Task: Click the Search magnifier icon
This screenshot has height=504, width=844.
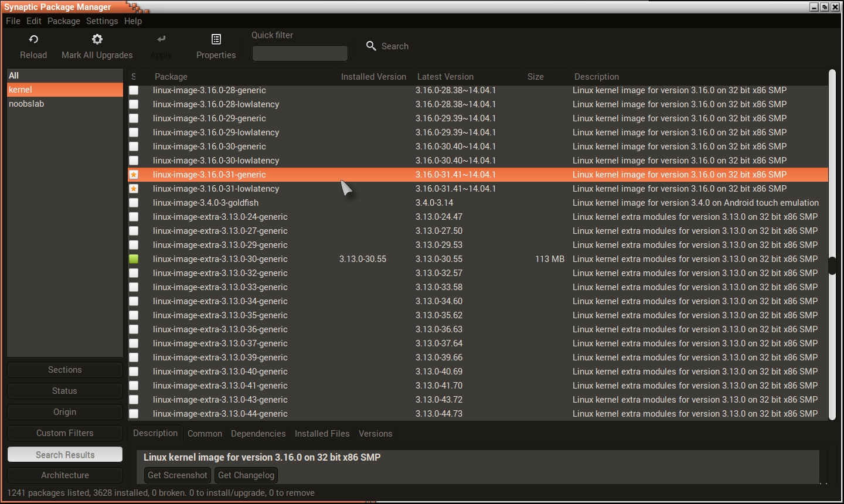Action: [x=371, y=46]
